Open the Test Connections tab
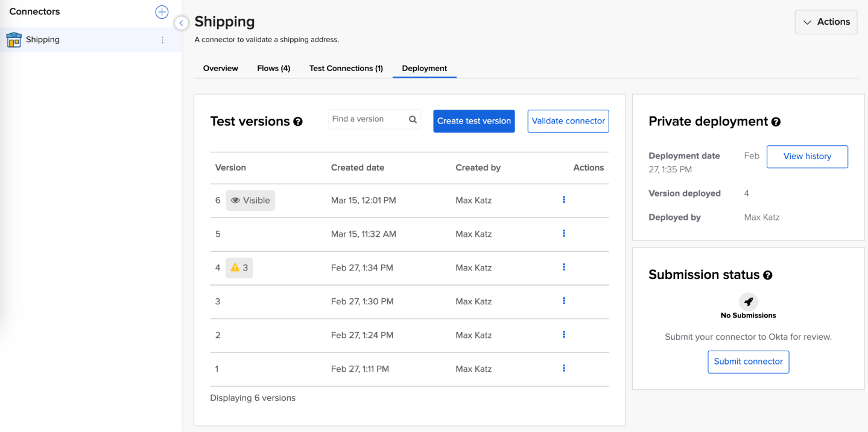Image resolution: width=868 pixels, height=432 pixels. coord(345,68)
